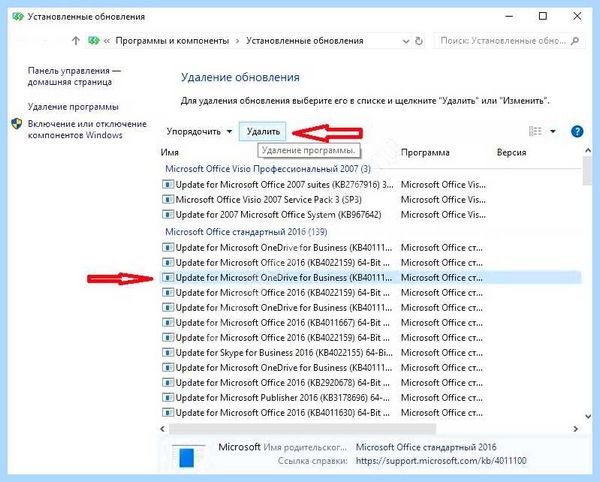Click the change view icon
This screenshot has width=600, height=482.
535,131
